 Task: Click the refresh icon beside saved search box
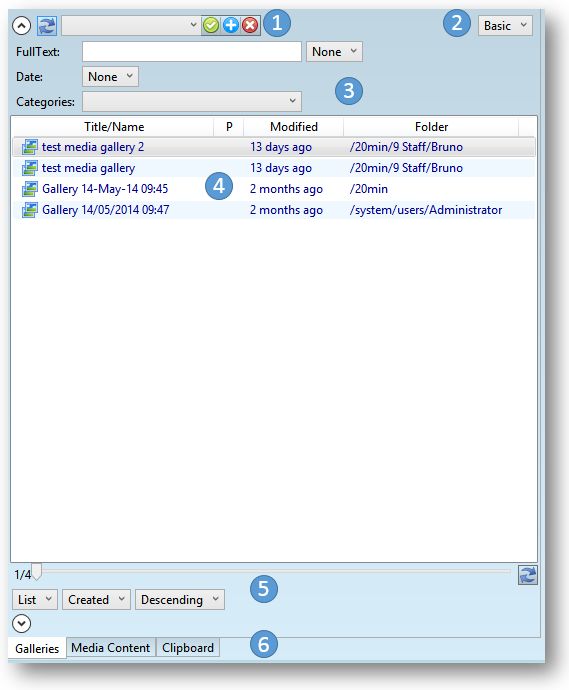(x=47, y=26)
